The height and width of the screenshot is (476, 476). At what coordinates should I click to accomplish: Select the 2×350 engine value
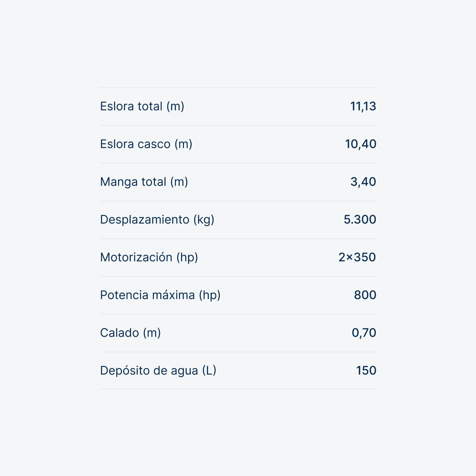(x=357, y=257)
